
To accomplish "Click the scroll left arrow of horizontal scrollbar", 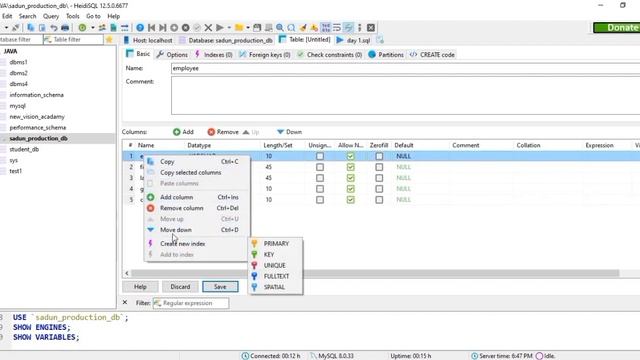I will (x=127, y=273).
